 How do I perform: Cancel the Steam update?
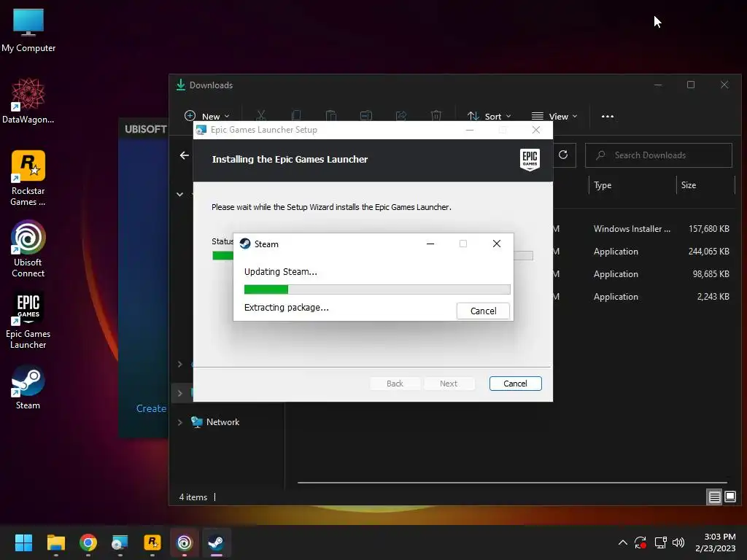pyautogui.click(x=483, y=311)
